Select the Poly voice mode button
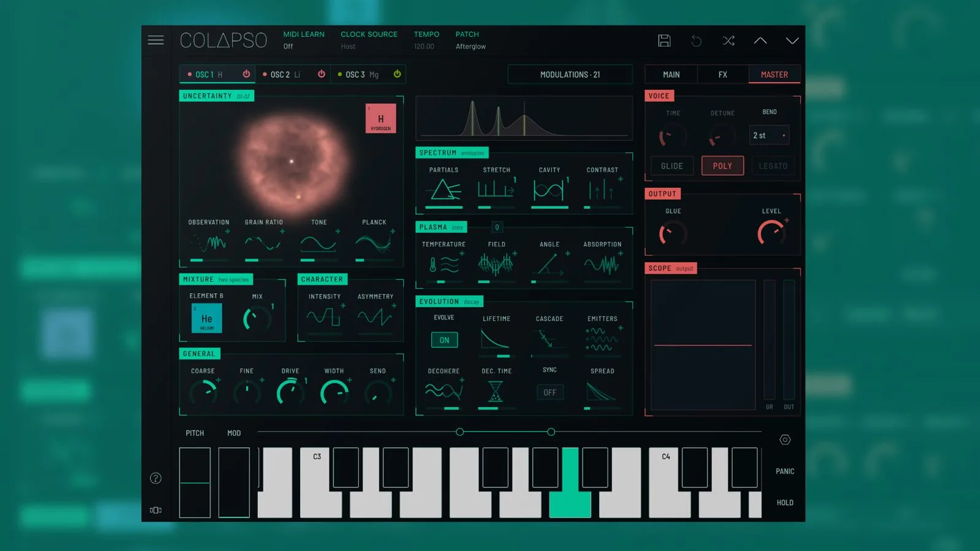 tap(723, 166)
